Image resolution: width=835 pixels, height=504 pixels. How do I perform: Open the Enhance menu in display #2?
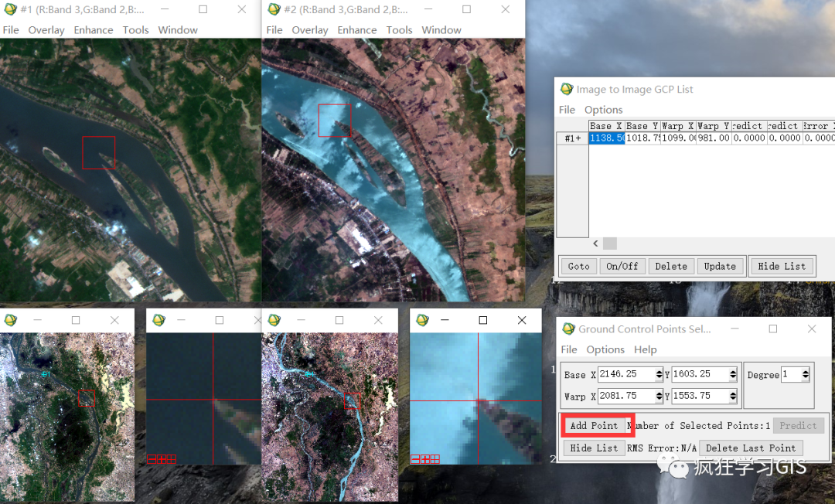pyautogui.click(x=356, y=30)
